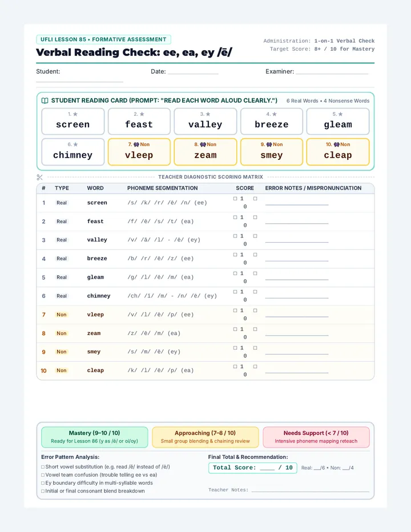Click the star icon on the feast card
The height and width of the screenshot is (532, 411).
tap(142, 114)
